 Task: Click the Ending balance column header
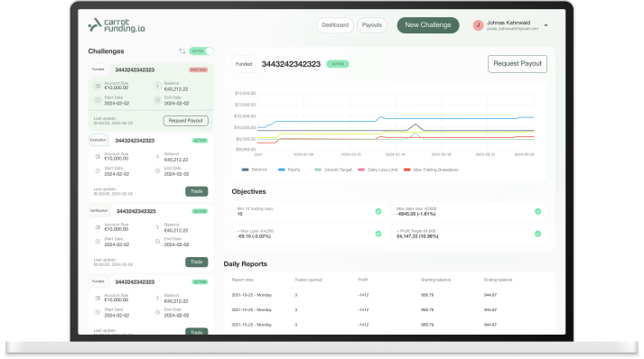point(499,280)
